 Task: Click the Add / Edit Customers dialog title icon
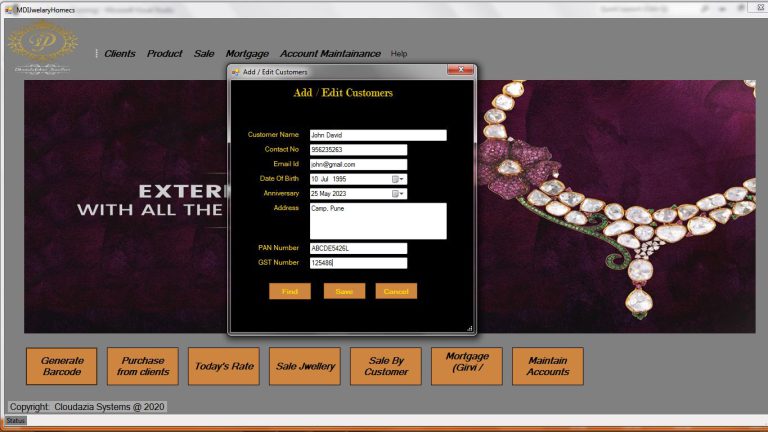coord(236,72)
